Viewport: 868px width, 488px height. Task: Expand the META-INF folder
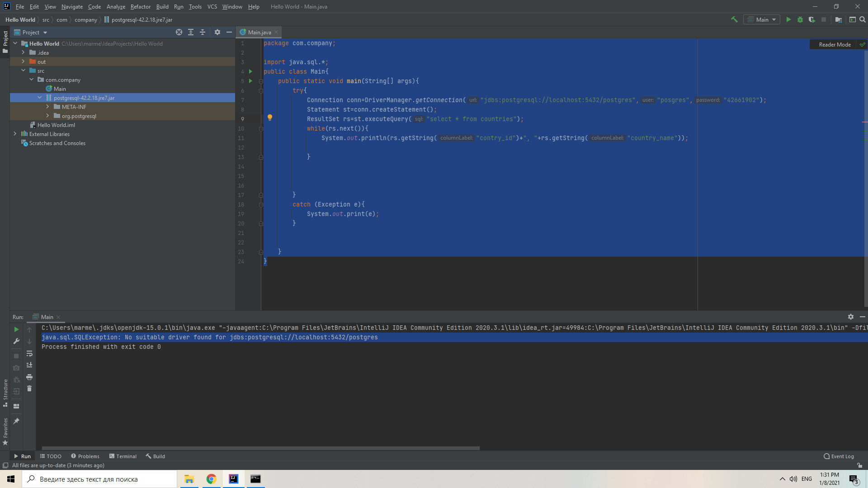point(47,107)
